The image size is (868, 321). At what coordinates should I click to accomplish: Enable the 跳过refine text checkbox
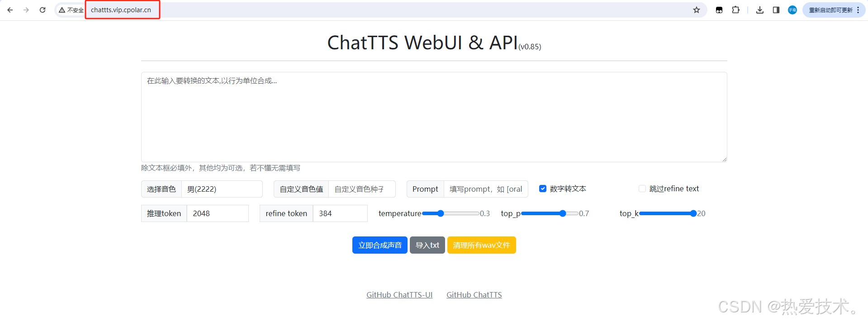click(x=642, y=189)
